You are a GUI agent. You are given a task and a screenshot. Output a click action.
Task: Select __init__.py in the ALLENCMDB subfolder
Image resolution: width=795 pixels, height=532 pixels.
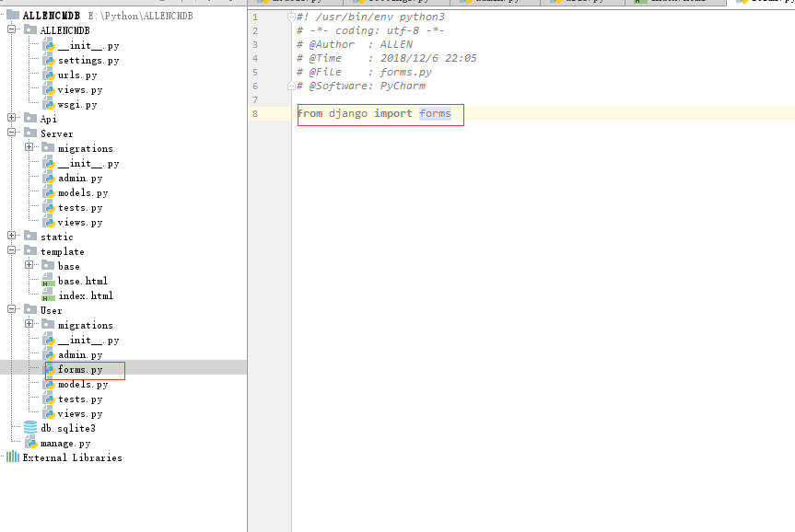tap(88, 46)
